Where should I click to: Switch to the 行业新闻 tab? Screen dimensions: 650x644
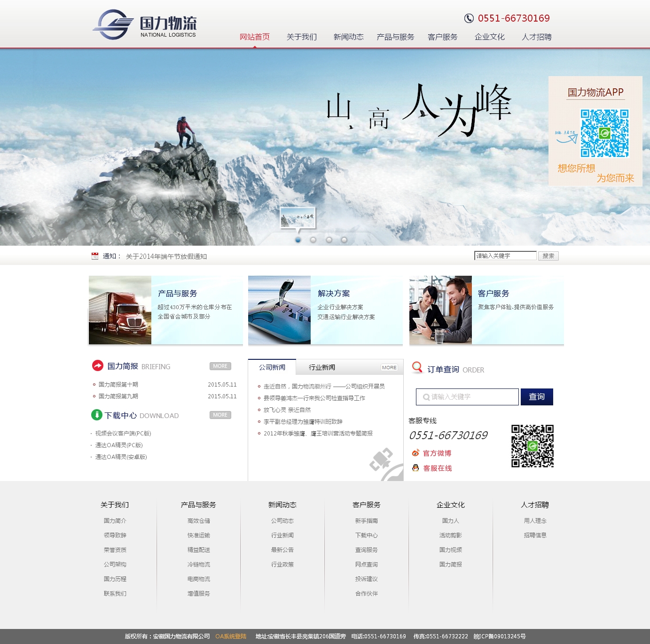pyautogui.click(x=322, y=367)
